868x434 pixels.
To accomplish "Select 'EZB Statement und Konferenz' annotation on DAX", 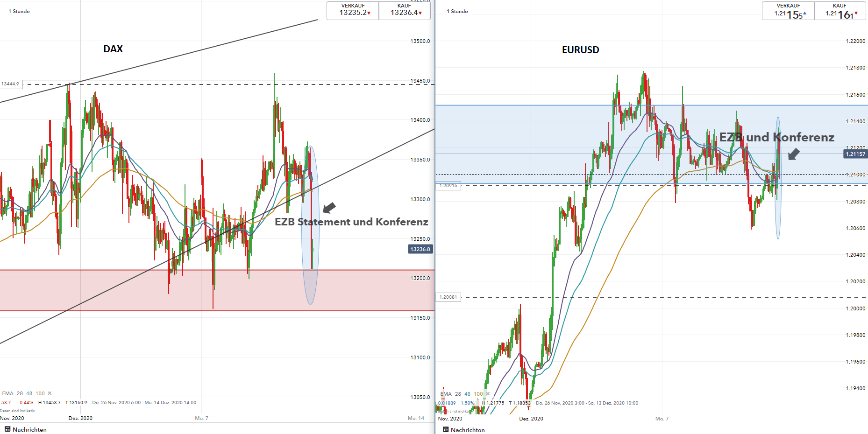I will [351, 222].
